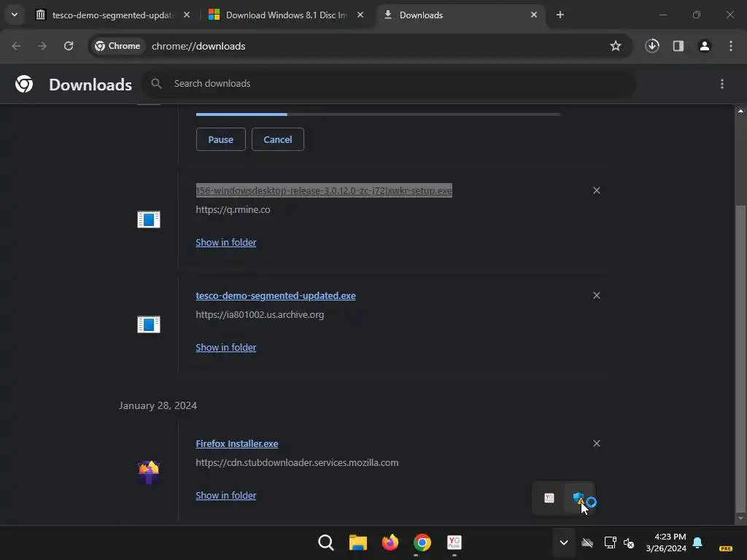
Task: Remove tesco-demo-segmented-updated.exe from list
Action: point(597,296)
